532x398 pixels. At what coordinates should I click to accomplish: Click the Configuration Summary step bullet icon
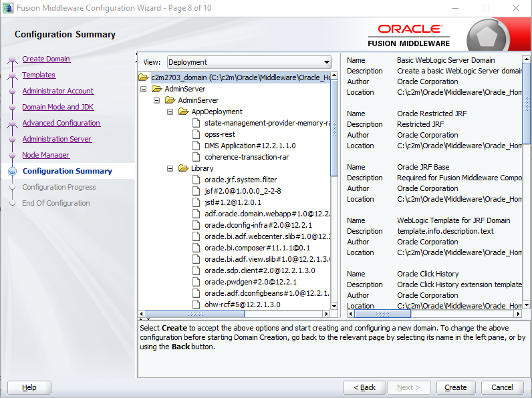pyautogui.click(x=13, y=171)
